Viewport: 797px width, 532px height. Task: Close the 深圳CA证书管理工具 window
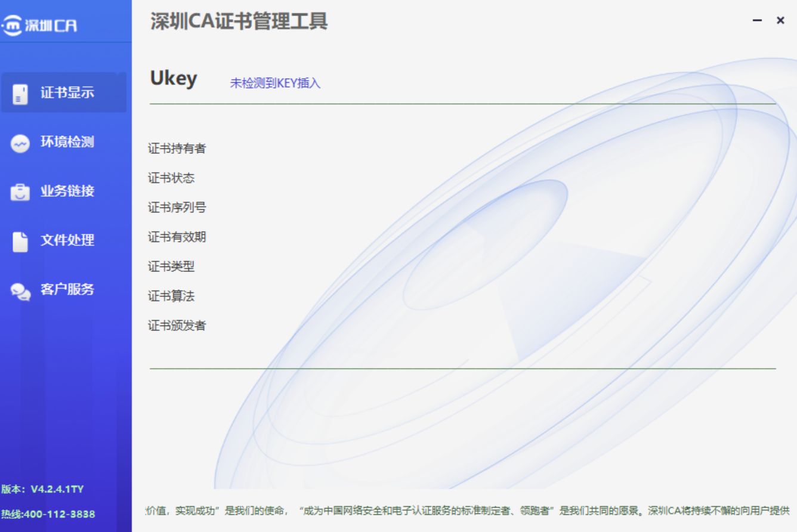[x=780, y=20]
